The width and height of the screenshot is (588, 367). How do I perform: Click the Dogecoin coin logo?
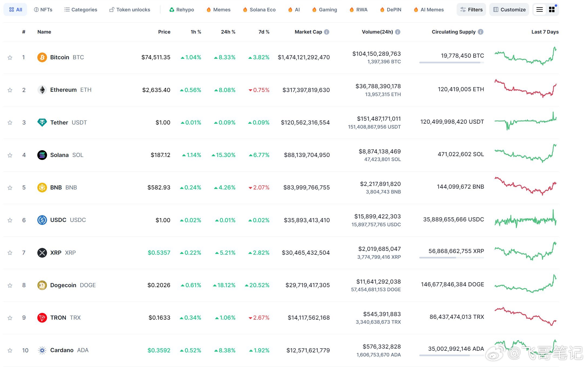(42, 285)
